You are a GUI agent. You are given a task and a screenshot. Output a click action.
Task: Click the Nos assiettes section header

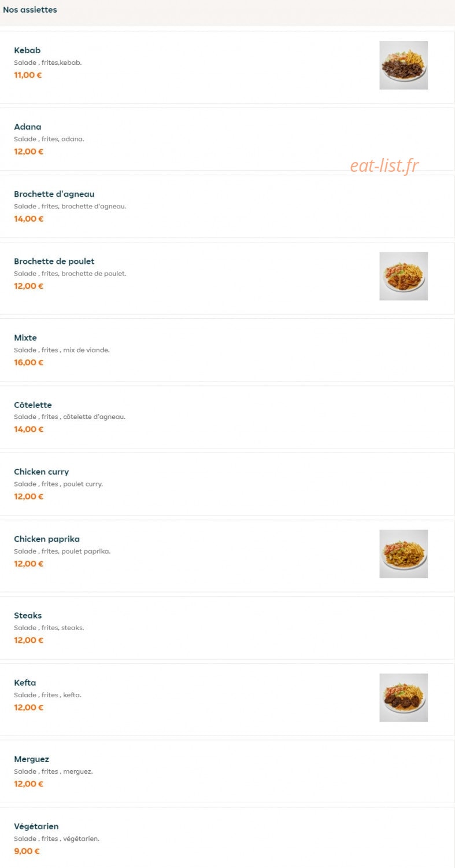click(x=30, y=10)
